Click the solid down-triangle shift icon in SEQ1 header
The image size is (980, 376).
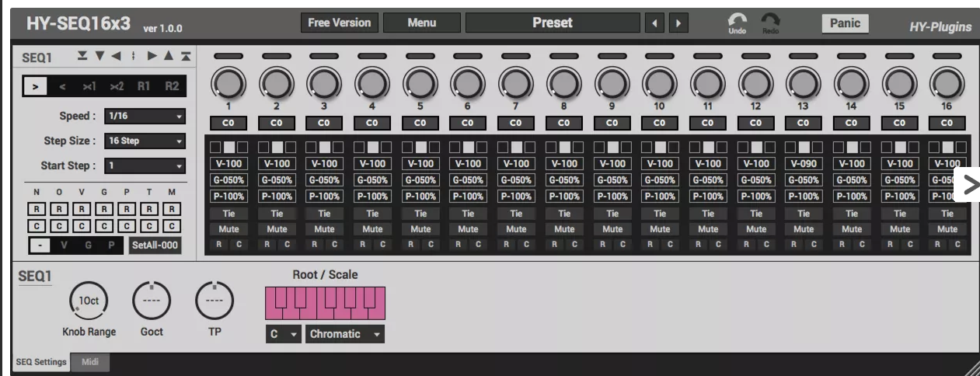(x=99, y=57)
